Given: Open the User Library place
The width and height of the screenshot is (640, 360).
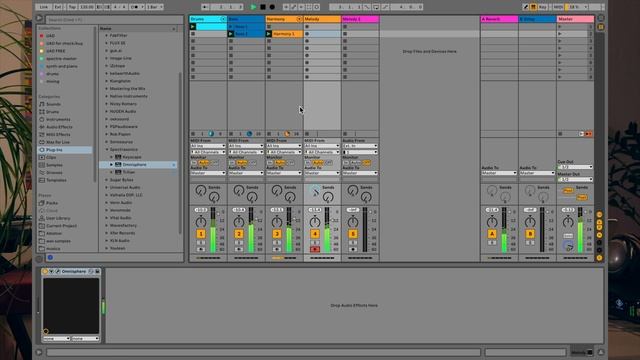Looking at the screenshot, I should pyautogui.click(x=58, y=218).
